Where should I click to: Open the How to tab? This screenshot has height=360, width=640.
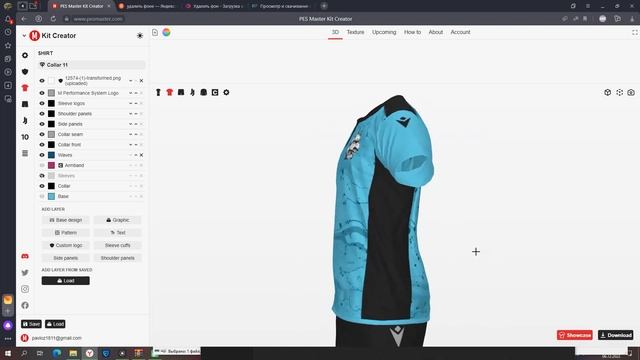click(412, 32)
